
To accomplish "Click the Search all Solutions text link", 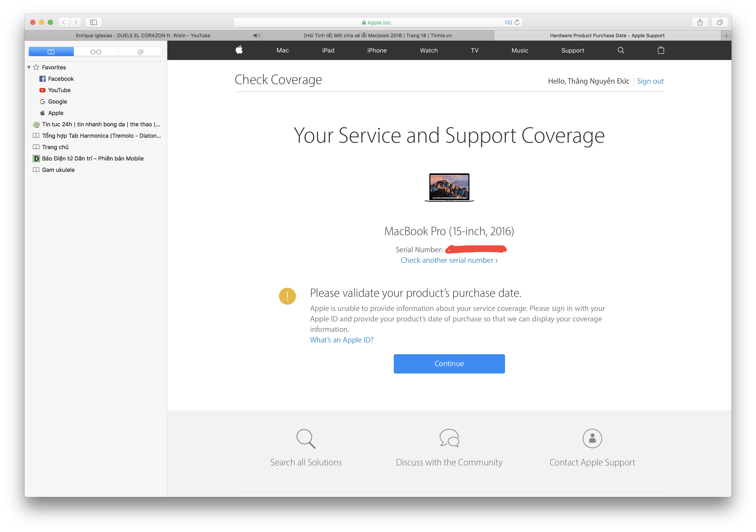I will click(x=306, y=462).
